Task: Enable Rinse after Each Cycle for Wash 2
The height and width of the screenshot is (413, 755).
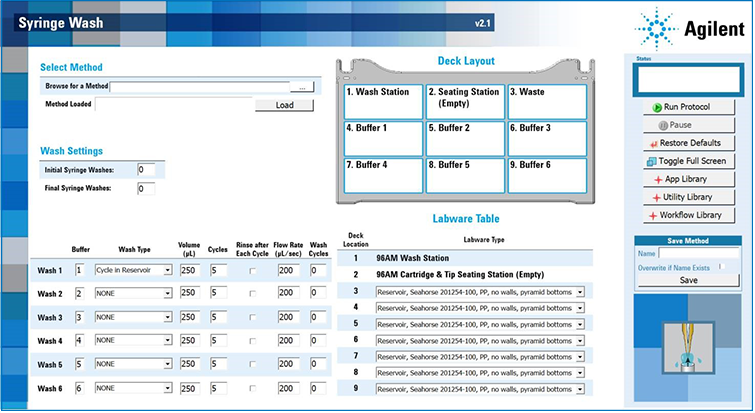Action: [x=252, y=294]
